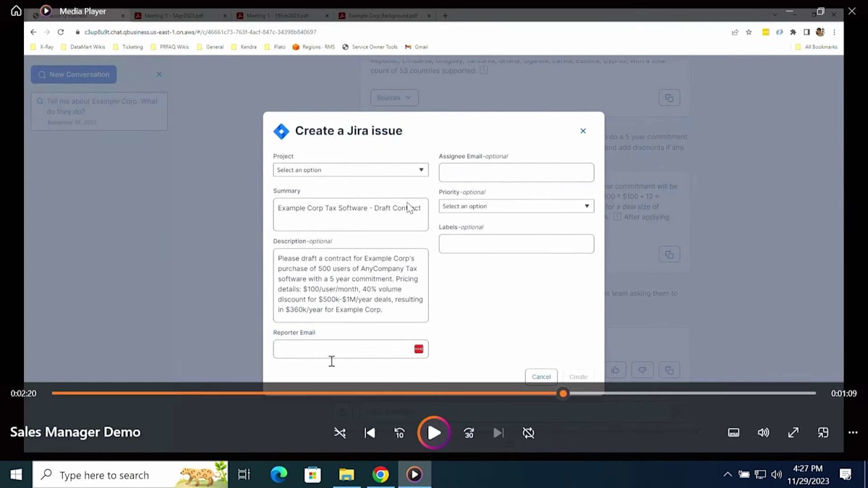Open the Gmail bookmark
This screenshot has height=488, width=868.
click(417, 47)
